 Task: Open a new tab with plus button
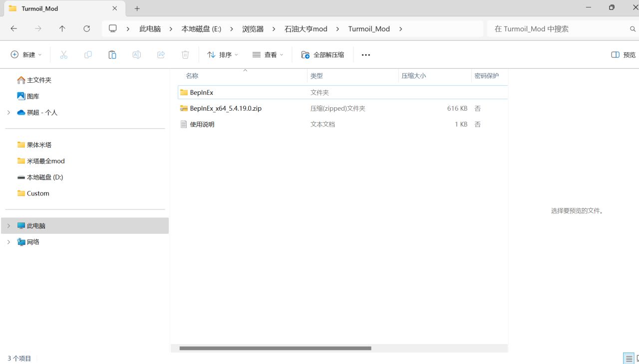137,8
